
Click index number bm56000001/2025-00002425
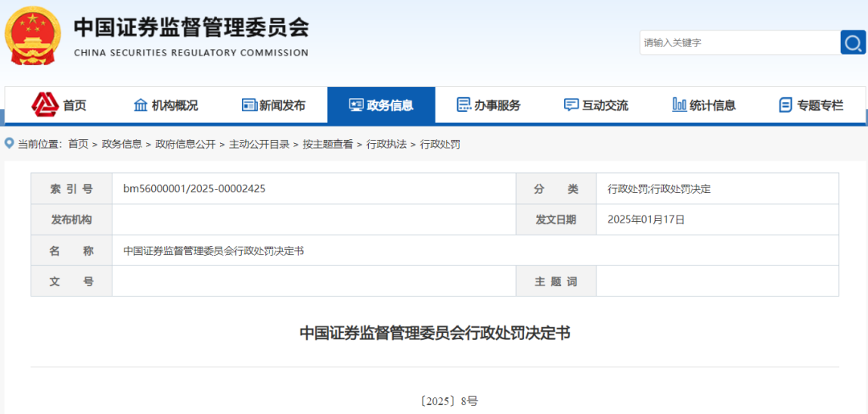pos(194,189)
